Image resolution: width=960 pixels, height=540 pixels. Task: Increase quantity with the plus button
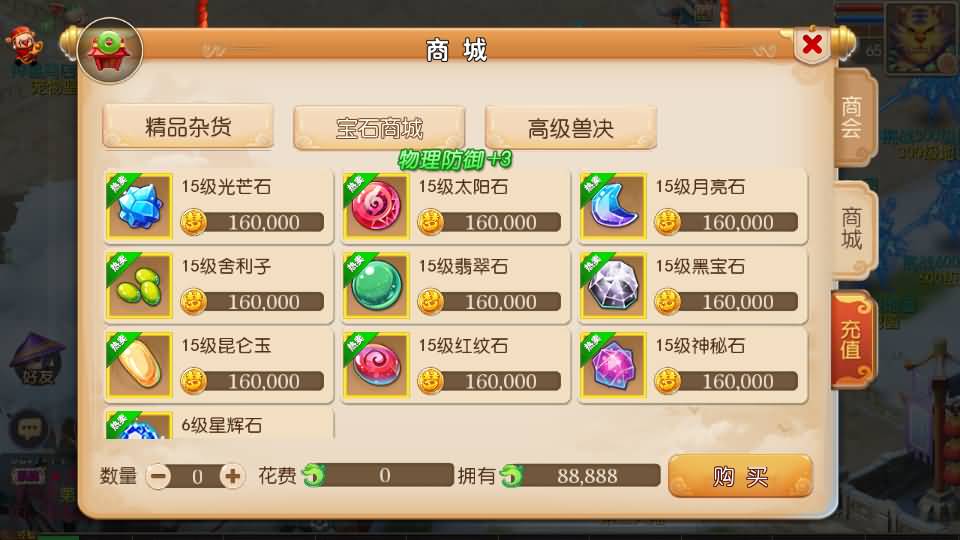(x=232, y=476)
